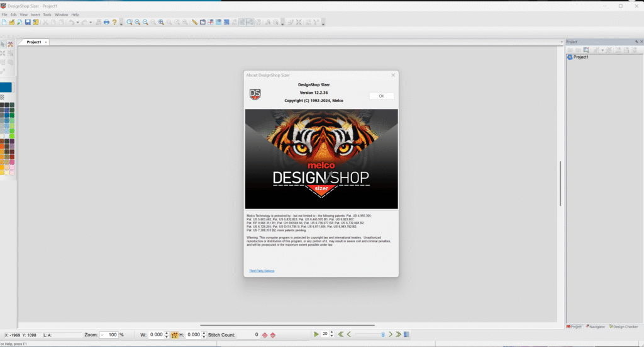This screenshot has height=347, width=644.
Task: Select the tools icon beside the arrow pointer
Action: click(11, 44)
